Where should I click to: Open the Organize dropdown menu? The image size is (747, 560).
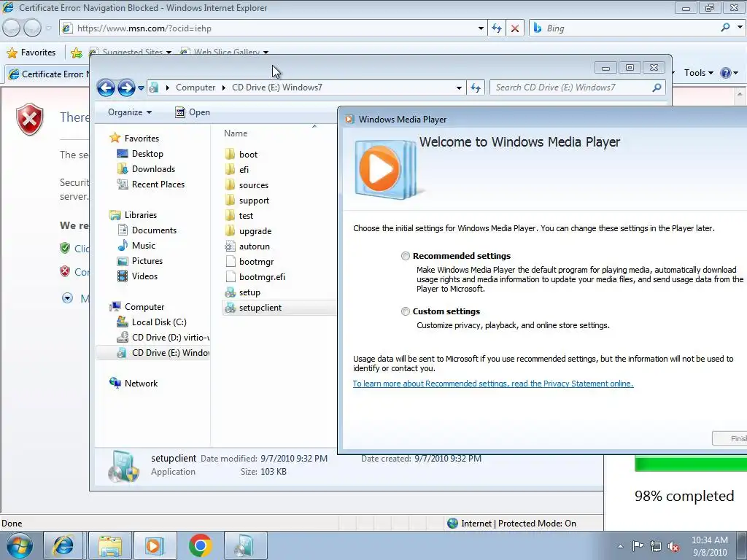[130, 112]
